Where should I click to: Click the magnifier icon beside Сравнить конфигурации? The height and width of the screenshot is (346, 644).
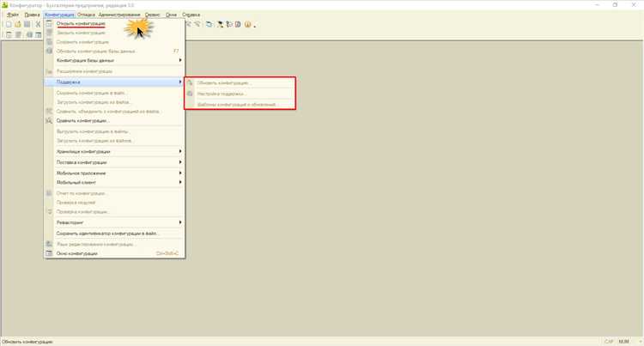pyautogui.click(x=49, y=121)
